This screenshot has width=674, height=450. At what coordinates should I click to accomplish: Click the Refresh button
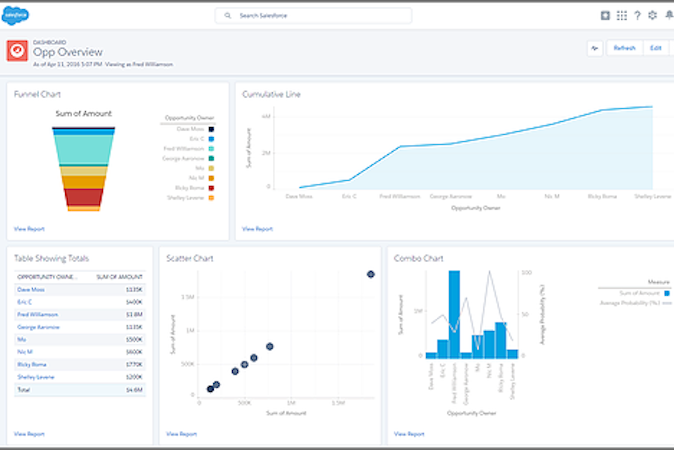(x=625, y=48)
